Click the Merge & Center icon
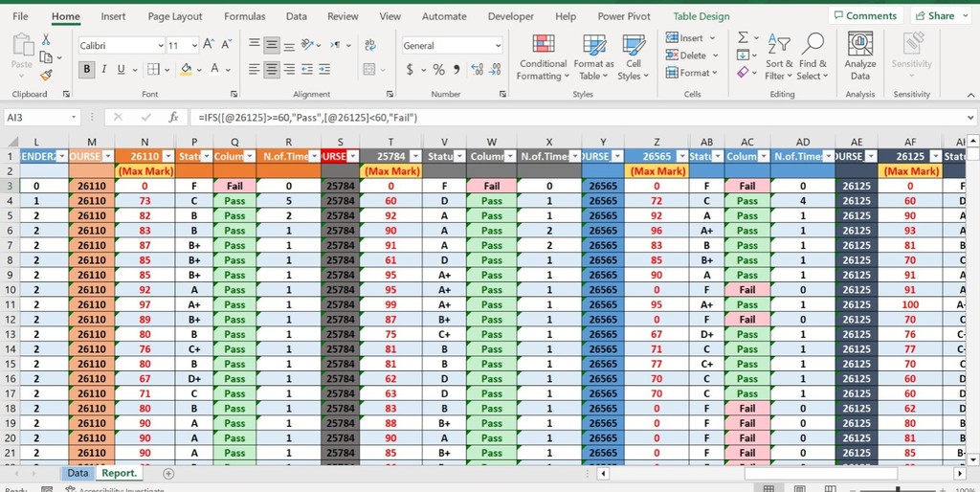Image resolution: width=980 pixels, height=492 pixels. 368,69
